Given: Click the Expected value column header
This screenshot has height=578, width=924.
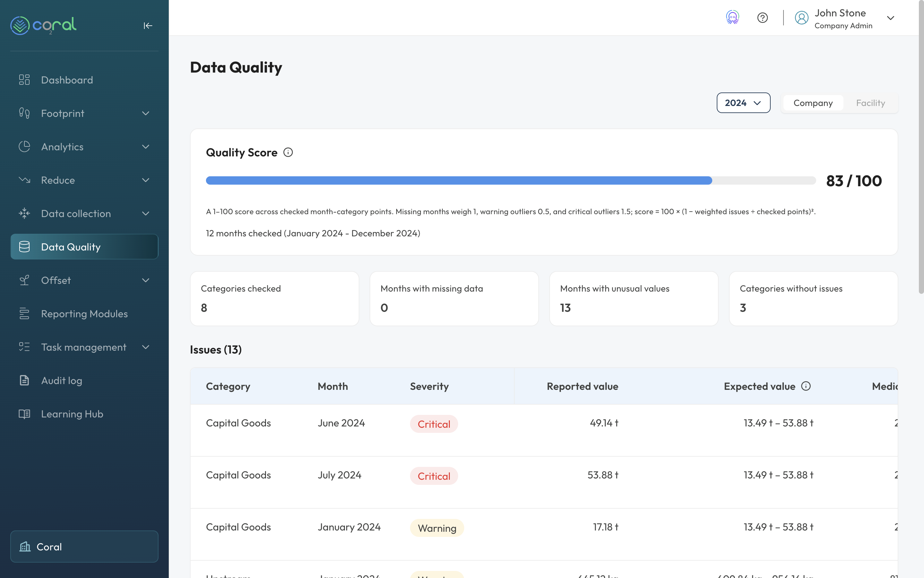Looking at the screenshot, I should tap(759, 386).
